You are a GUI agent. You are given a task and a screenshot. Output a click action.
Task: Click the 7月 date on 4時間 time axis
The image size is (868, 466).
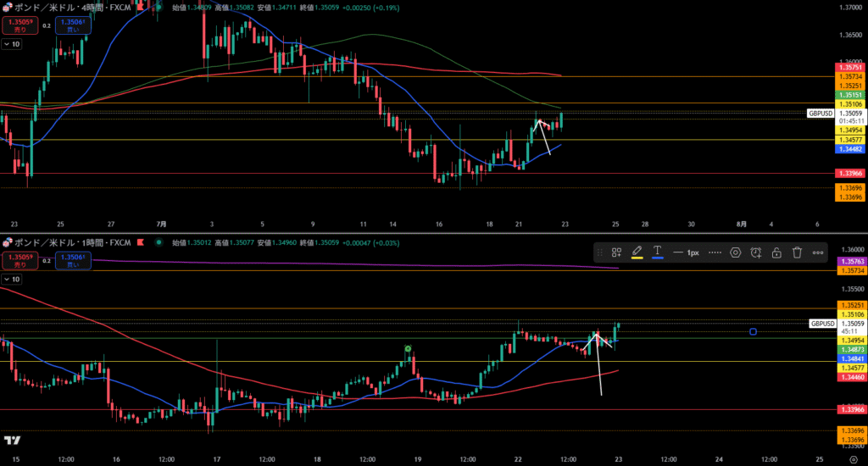pos(161,225)
